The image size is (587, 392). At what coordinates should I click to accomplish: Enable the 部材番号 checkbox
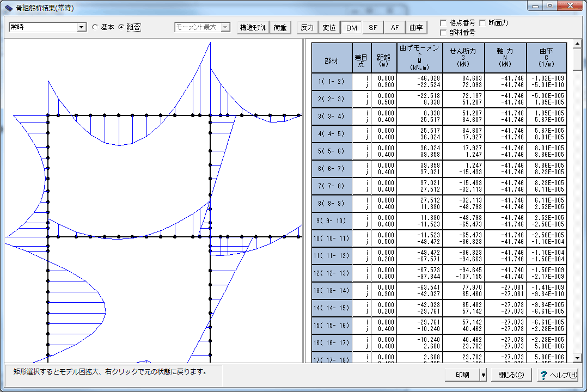click(x=443, y=33)
